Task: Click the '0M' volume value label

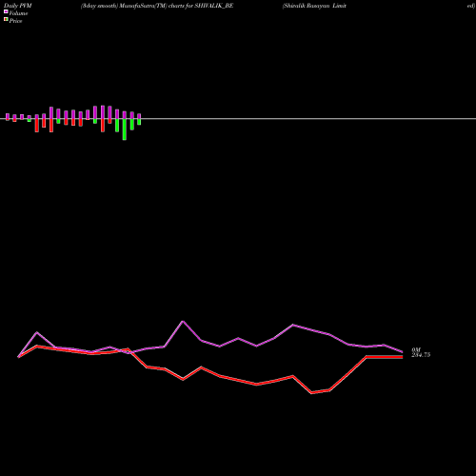Action: tap(416, 350)
